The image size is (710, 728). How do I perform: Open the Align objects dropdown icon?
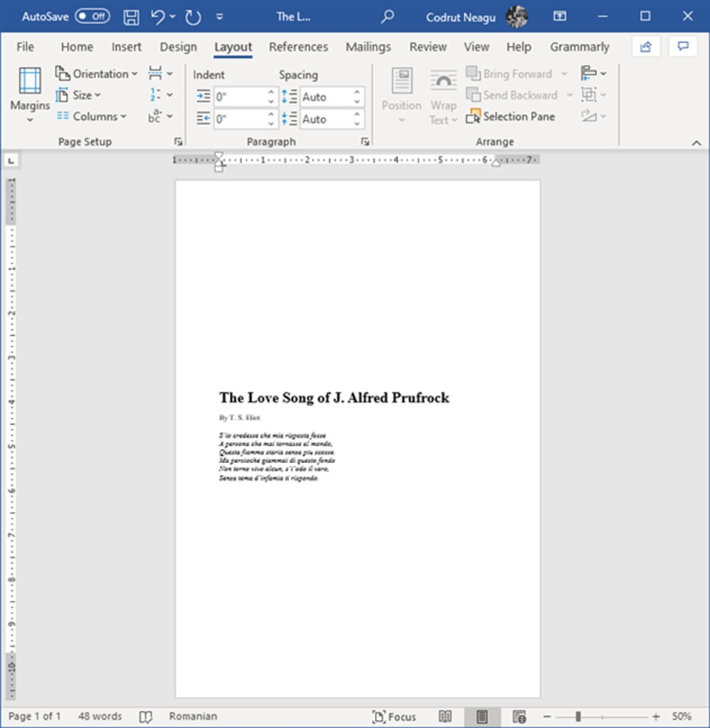tap(594, 73)
